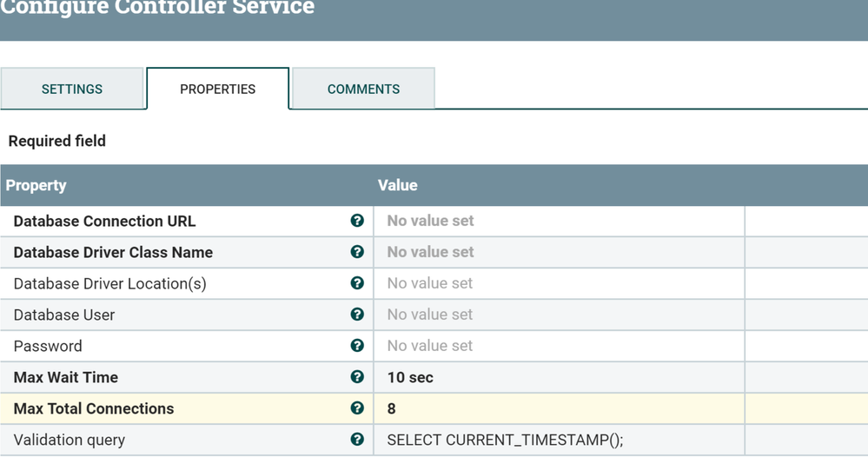Edit the Database Driver Location(s) value
This screenshot has height=464, width=868.
click(x=558, y=283)
